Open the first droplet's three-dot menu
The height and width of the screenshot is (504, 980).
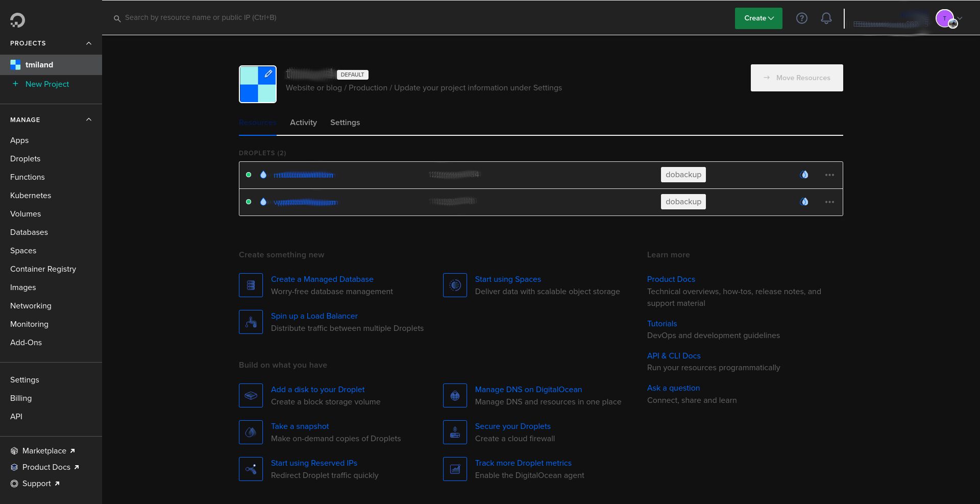(830, 175)
